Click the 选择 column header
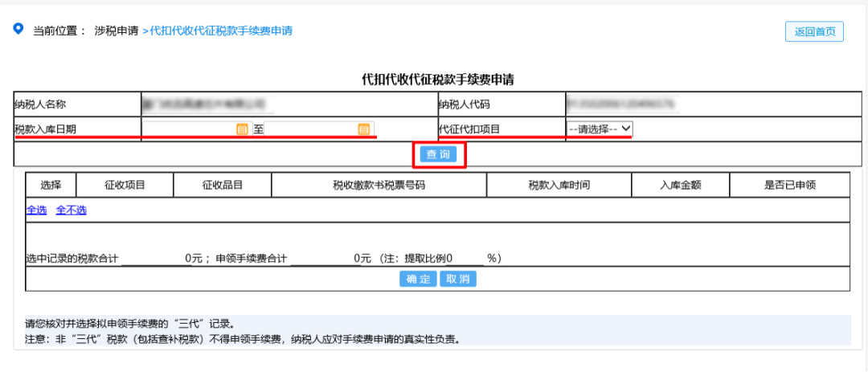This screenshot has width=868, height=372. click(51, 185)
